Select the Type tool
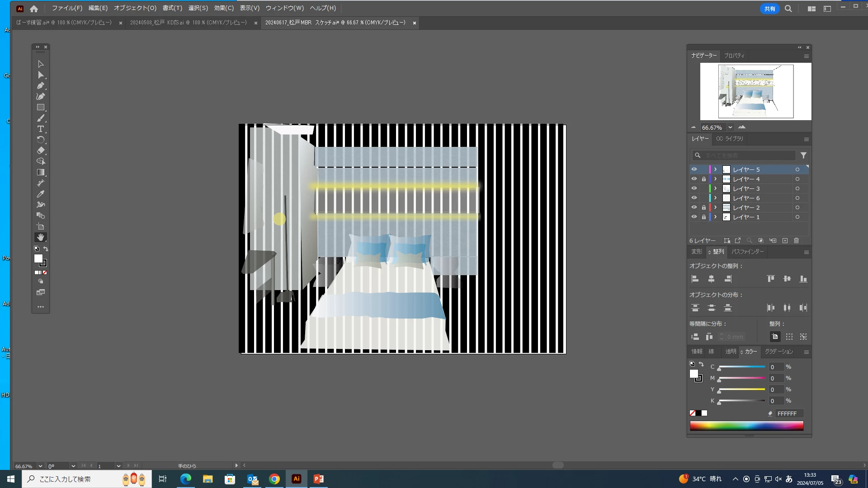This screenshot has width=868, height=488. [x=40, y=129]
